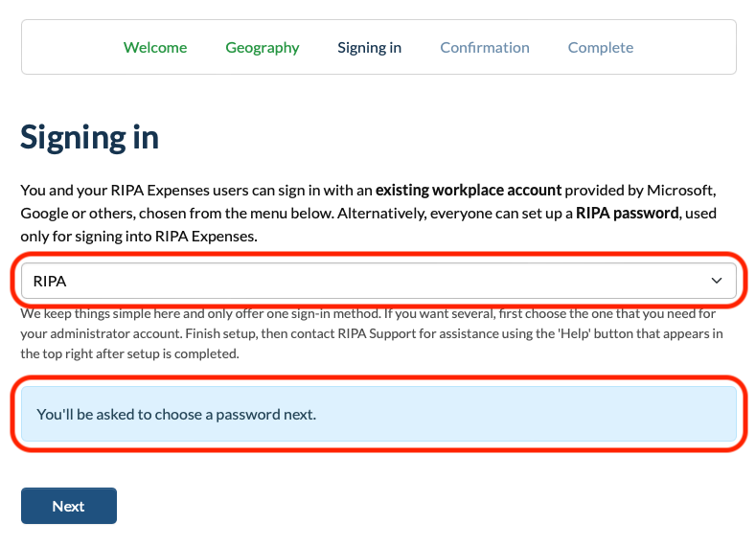Click the 'We keep things simple here' help text
The width and height of the screenshot is (756, 546).
(x=372, y=333)
